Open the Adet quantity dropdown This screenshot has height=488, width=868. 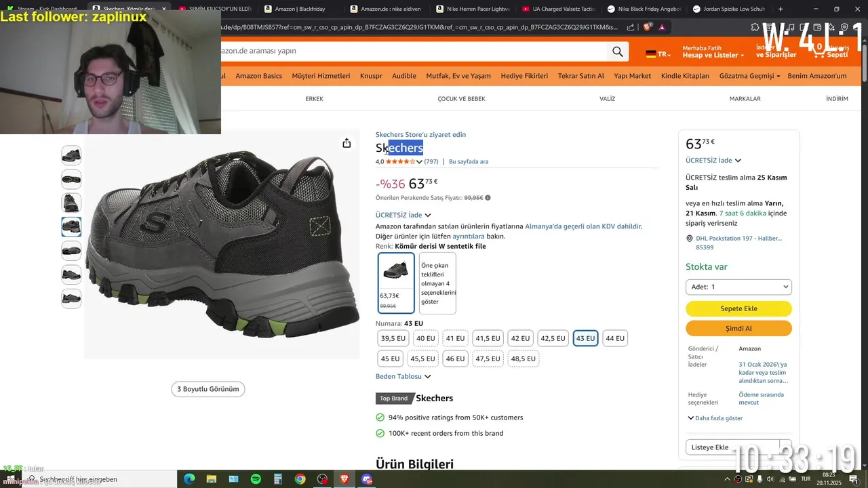coord(738,287)
